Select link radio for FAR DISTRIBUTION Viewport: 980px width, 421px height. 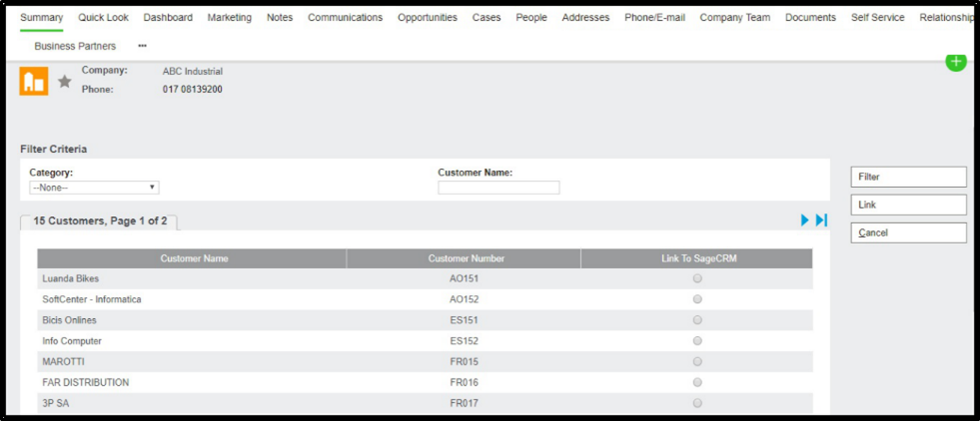click(x=697, y=383)
